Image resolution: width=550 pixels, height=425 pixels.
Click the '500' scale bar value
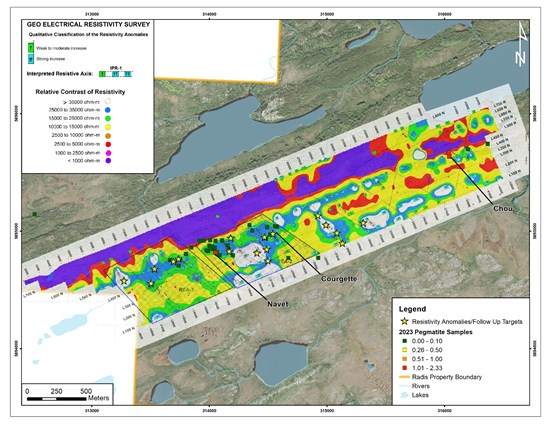pos(86,391)
